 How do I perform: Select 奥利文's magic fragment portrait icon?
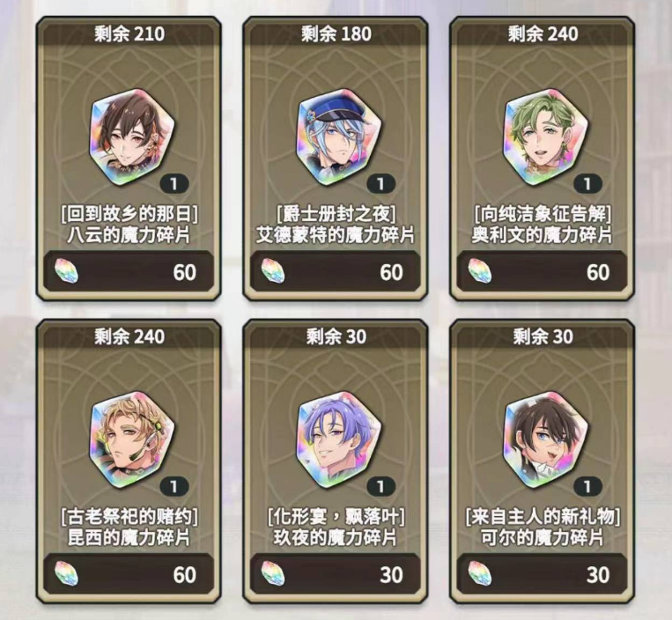(x=545, y=137)
